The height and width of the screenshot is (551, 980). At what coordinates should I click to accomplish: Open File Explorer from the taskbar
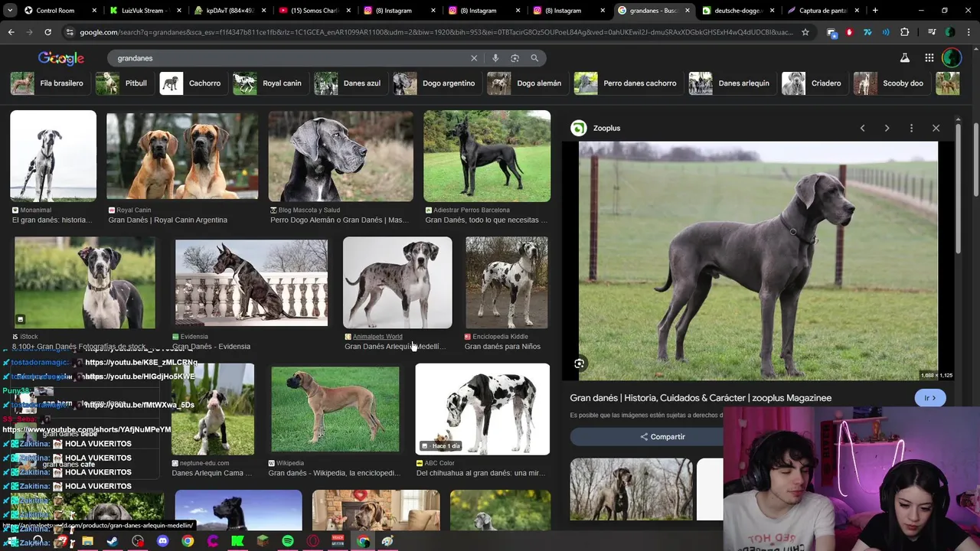tap(87, 541)
